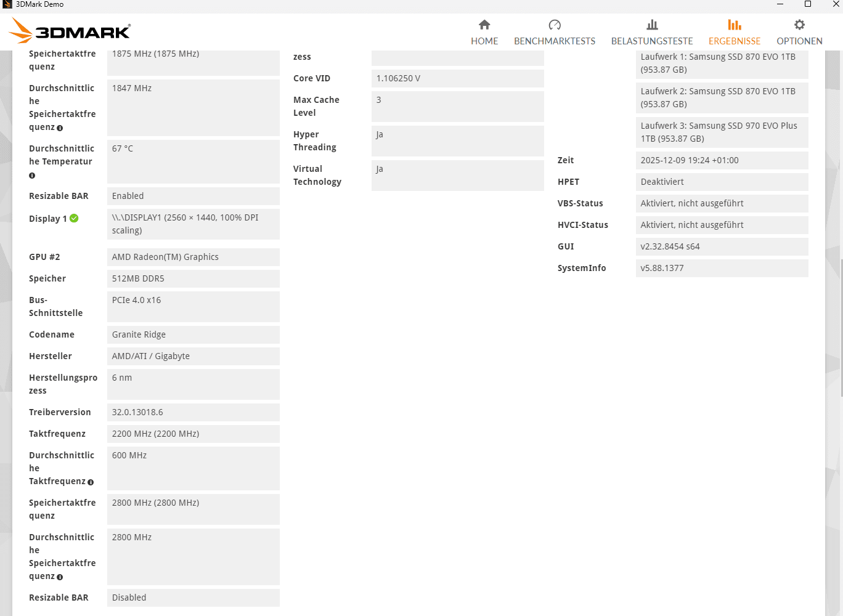Click the Hyper Threading value Ja
Viewport: 843px width, 616px height.
458,141
